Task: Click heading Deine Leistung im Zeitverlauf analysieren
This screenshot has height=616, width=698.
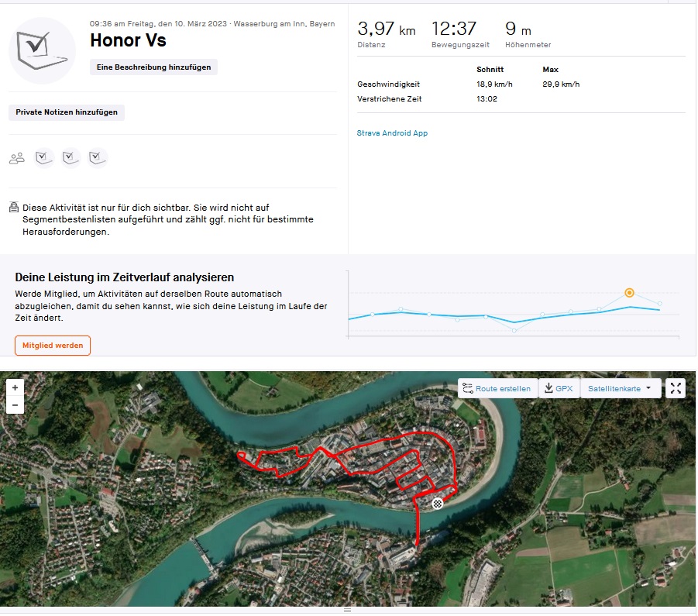Action: [125, 277]
